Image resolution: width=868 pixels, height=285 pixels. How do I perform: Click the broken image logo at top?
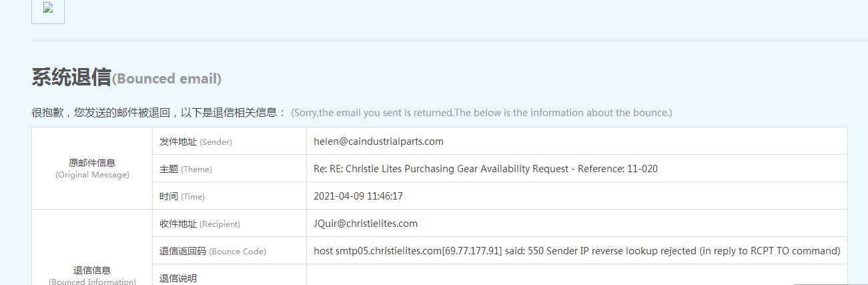pos(47,9)
